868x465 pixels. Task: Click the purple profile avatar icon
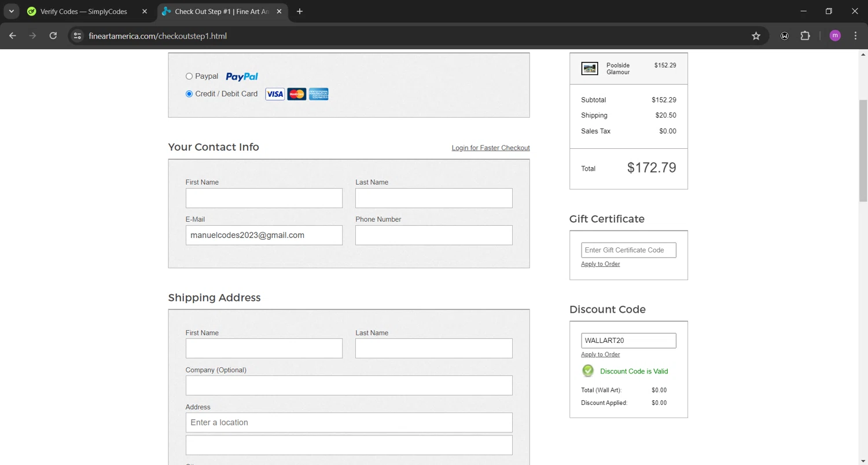click(834, 36)
